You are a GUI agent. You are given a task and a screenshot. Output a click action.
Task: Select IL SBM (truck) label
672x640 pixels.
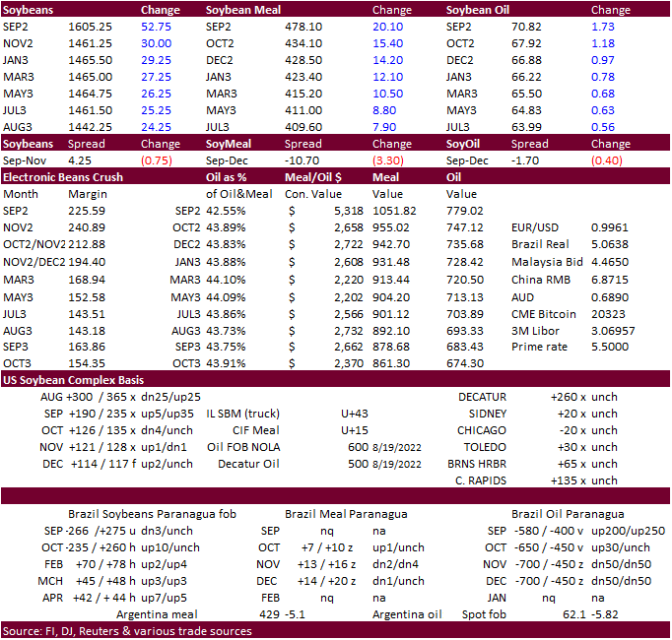243,414
